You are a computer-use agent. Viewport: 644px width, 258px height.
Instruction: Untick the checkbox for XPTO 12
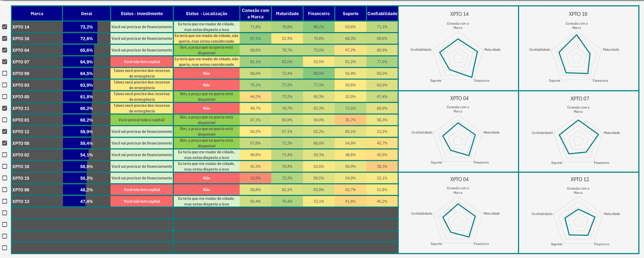click(5, 131)
